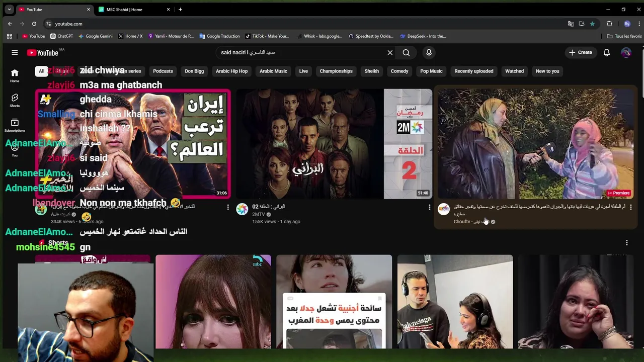Close the MBC Shahid tab
Screen dimensions: 644x362
coord(169,10)
